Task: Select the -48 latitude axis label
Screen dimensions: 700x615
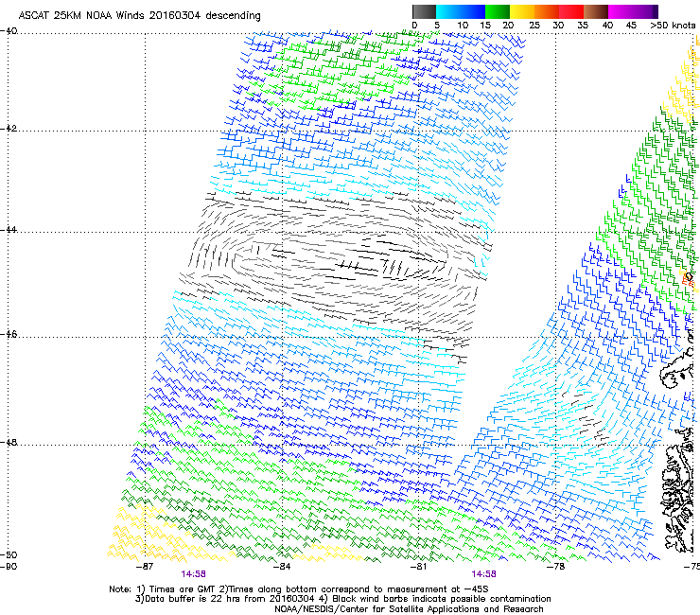Action: pos(9,443)
